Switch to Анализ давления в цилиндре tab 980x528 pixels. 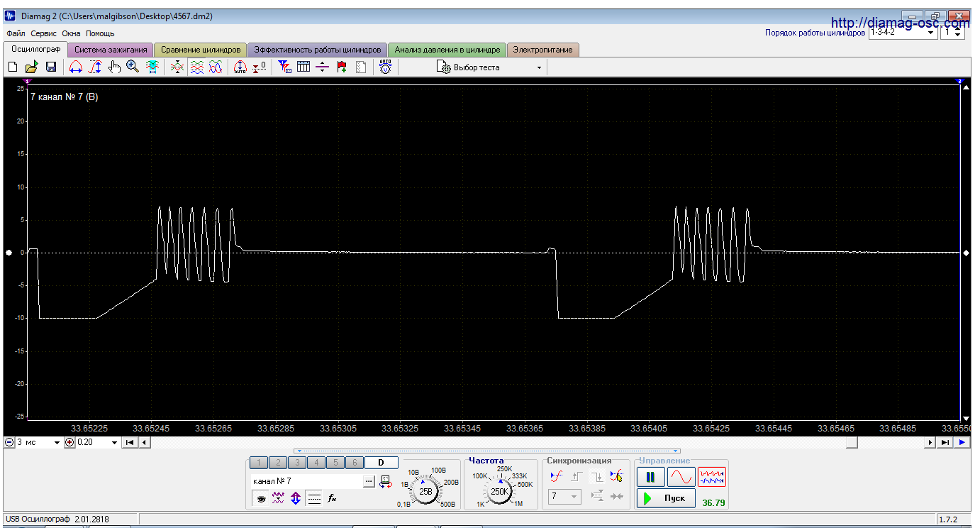tap(447, 50)
